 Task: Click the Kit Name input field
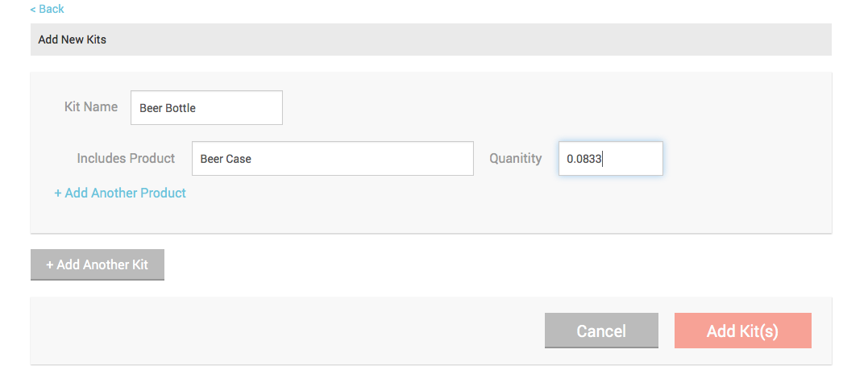click(206, 107)
